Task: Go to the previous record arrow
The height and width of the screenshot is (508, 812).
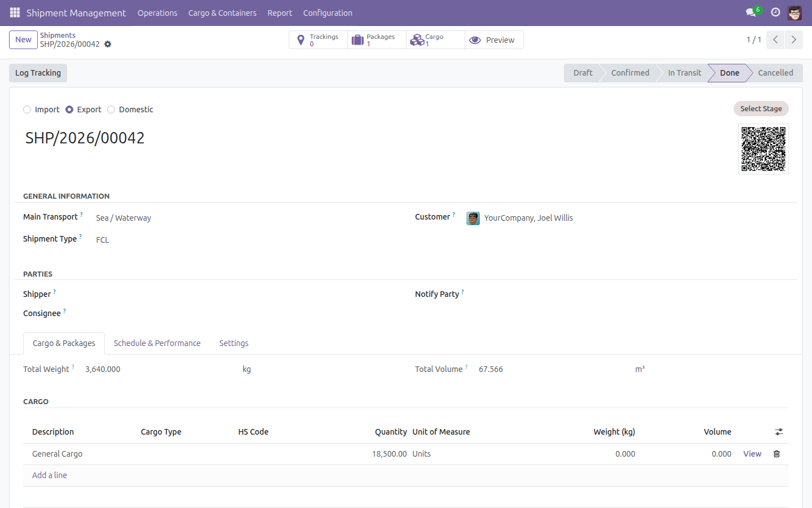Action: [x=775, y=40]
